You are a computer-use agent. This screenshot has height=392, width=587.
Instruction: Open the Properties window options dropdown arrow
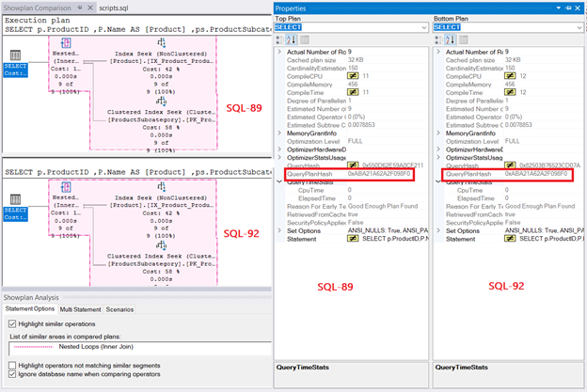559,8
